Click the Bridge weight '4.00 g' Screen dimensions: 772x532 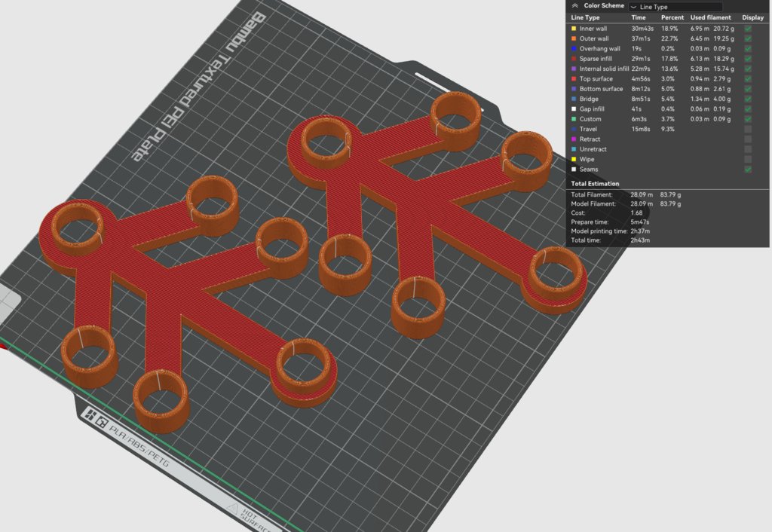[722, 99]
